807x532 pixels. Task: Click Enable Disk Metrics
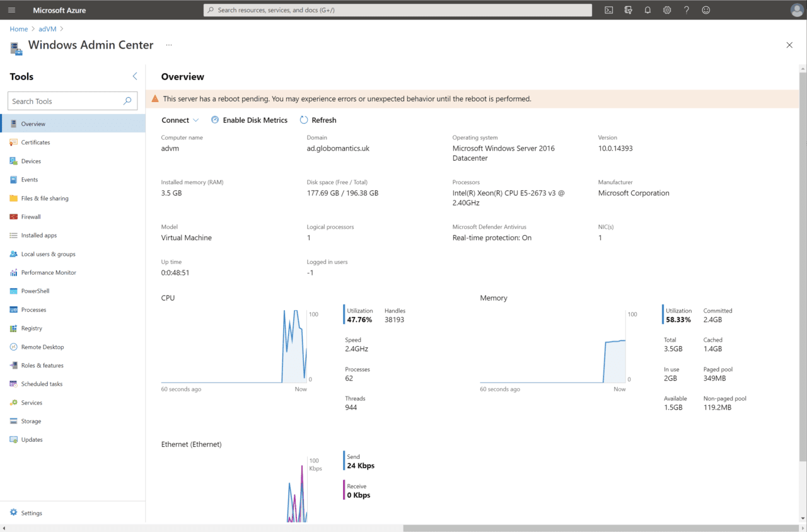pyautogui.click(x=249, y=120)
